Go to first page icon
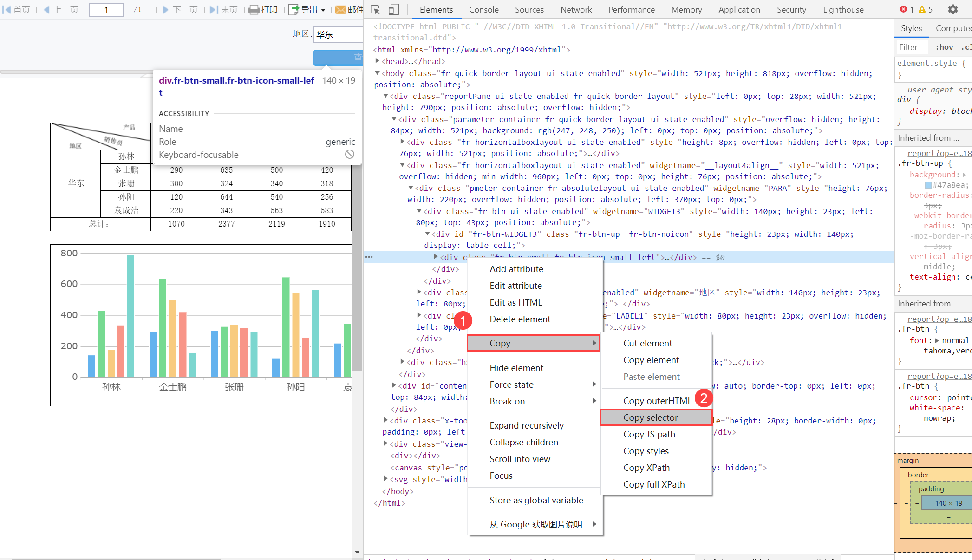This screenshot has width=972, height=560. pos(7,10)
